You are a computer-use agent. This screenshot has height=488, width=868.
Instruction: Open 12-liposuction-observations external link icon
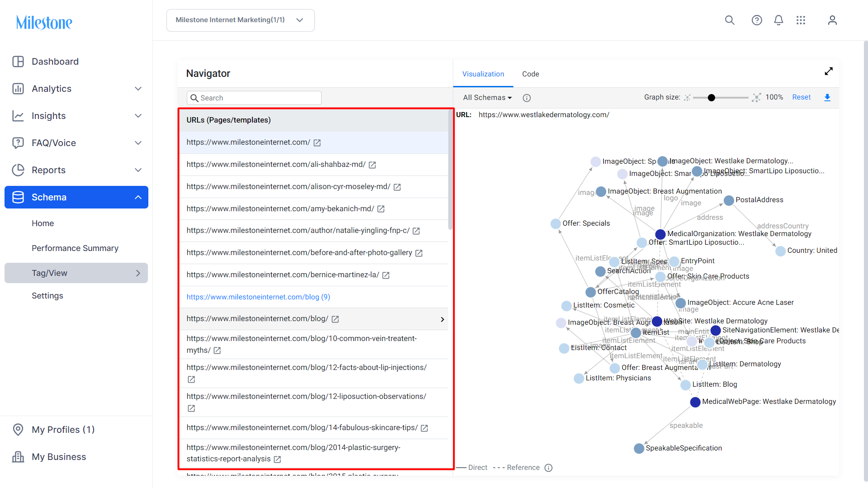tap(191, 408)
